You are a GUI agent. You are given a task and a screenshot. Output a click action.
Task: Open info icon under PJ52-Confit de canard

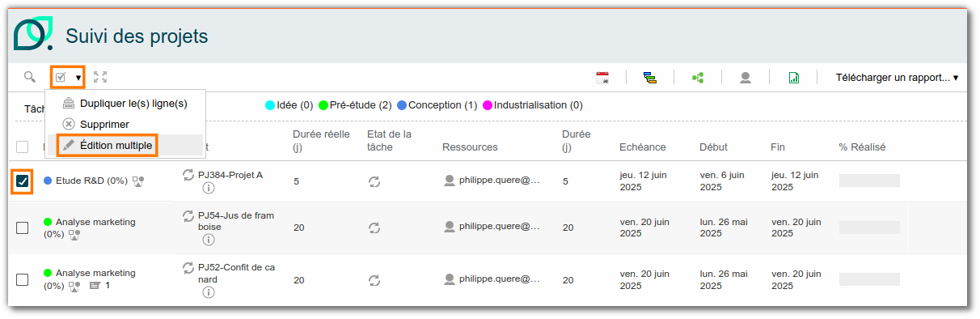208,292
